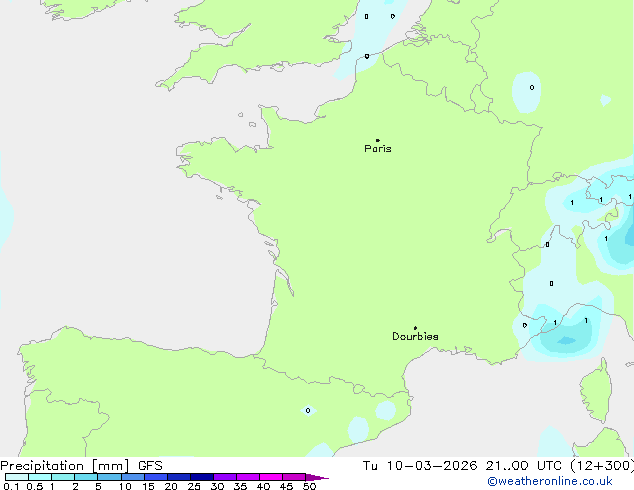This screenshot has width=634, height=490.
Task: Pick the 5–10 mm legend swatch
Action: [109, 477]
